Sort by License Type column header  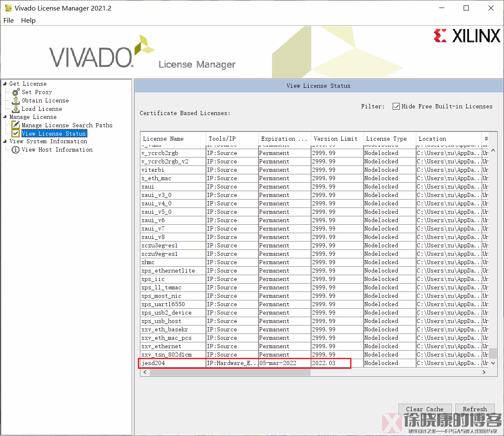(x=390, y=139)
